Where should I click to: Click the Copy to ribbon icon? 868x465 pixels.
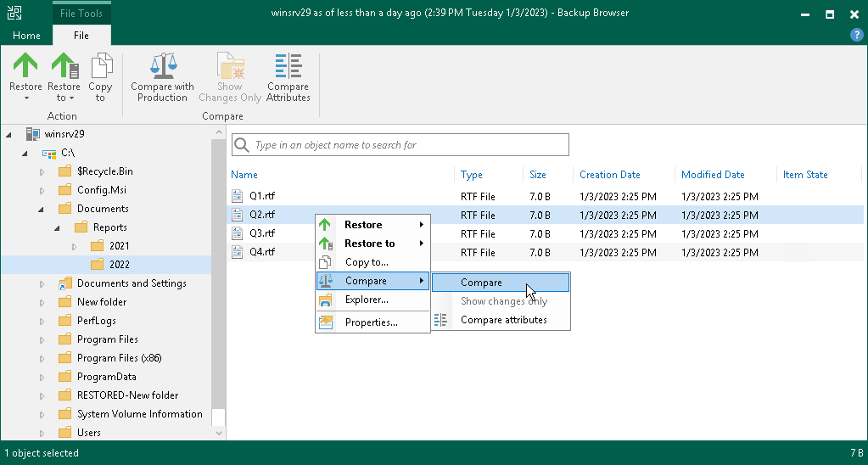pos(101,65)
